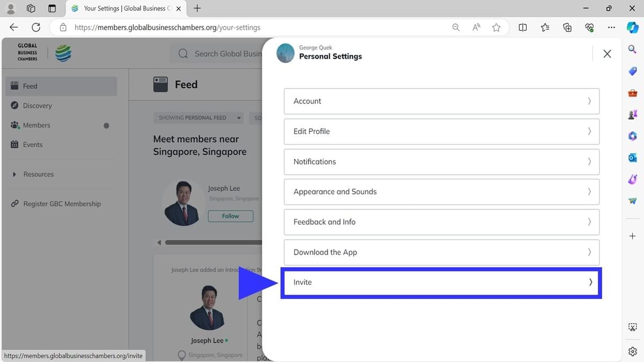The height and width of the screenshot is (362, 644).
Task: Open Microsoft 365 icon in sidebar
Action: 632,136
